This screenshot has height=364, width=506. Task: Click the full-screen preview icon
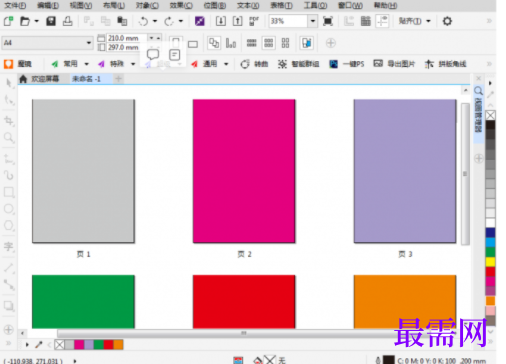pos(328,21)
